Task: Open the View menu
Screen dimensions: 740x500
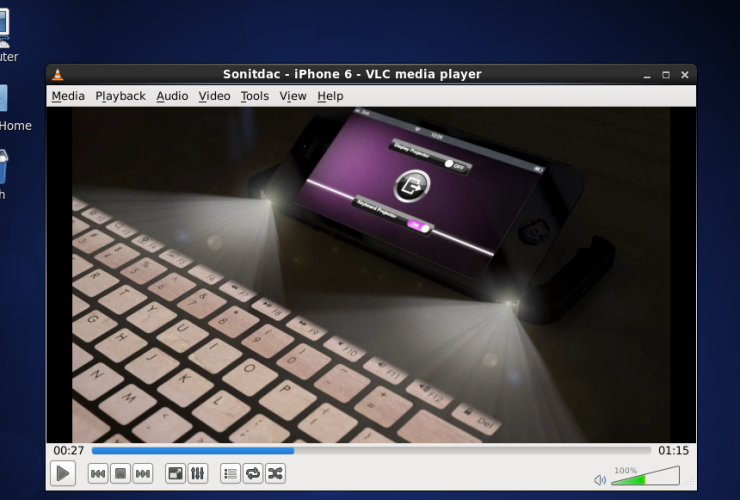Action: tap(293, 96)
